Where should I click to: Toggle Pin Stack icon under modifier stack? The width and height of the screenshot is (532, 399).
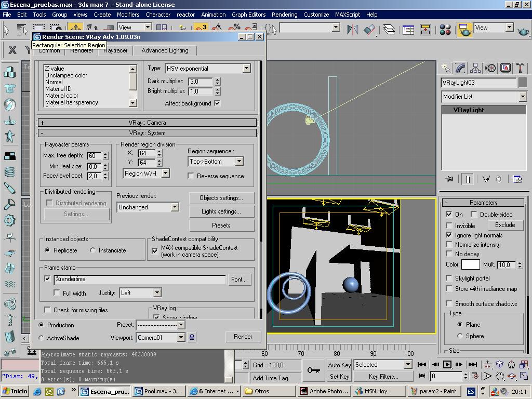click(449, 179)
